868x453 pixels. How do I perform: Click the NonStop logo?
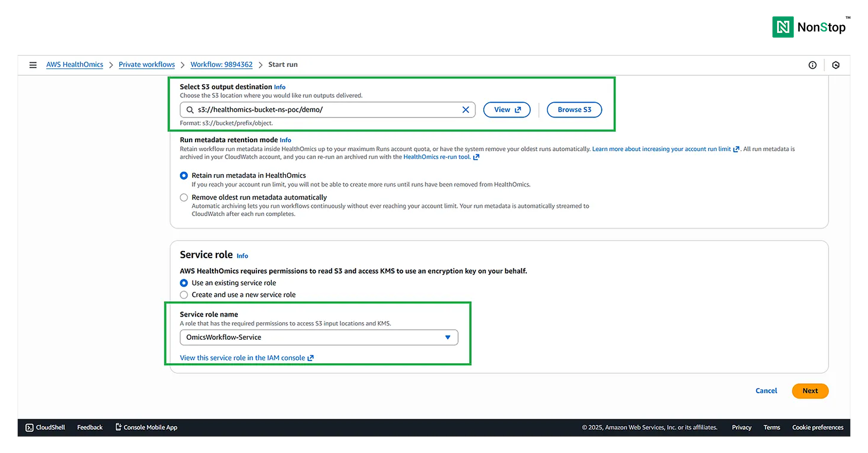(811, 27)
